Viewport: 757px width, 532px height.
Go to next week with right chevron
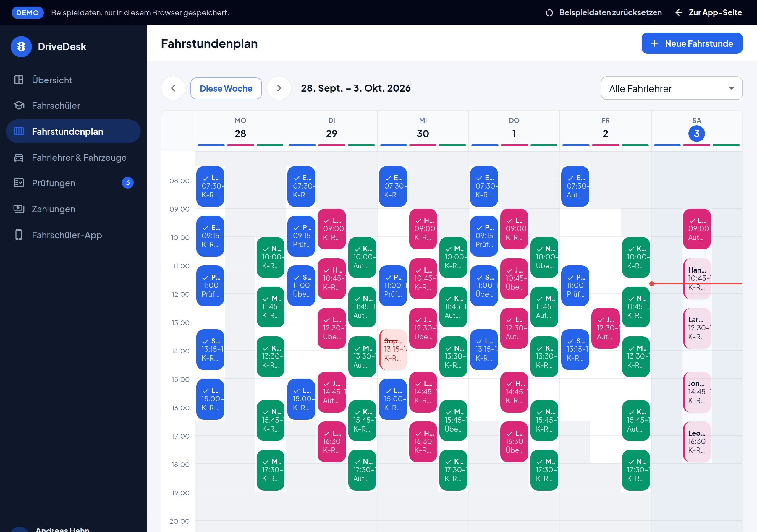pyautogui.click(x=279, y=88)
